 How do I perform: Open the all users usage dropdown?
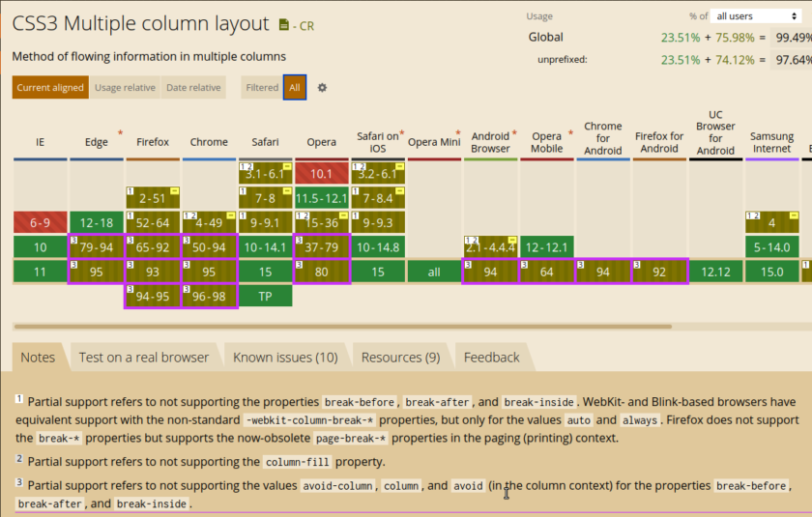tap(756, 16)
